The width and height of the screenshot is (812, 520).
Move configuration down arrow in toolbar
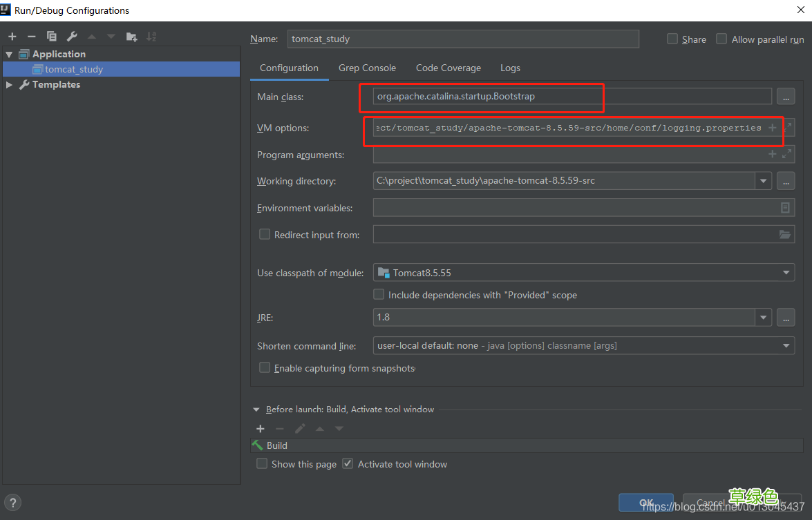[111, 36]
